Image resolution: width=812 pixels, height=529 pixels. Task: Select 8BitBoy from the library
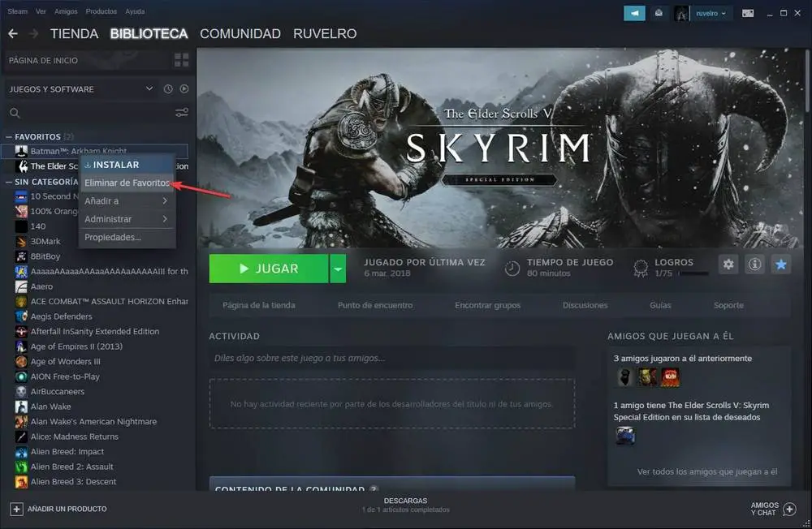point(45,256)
